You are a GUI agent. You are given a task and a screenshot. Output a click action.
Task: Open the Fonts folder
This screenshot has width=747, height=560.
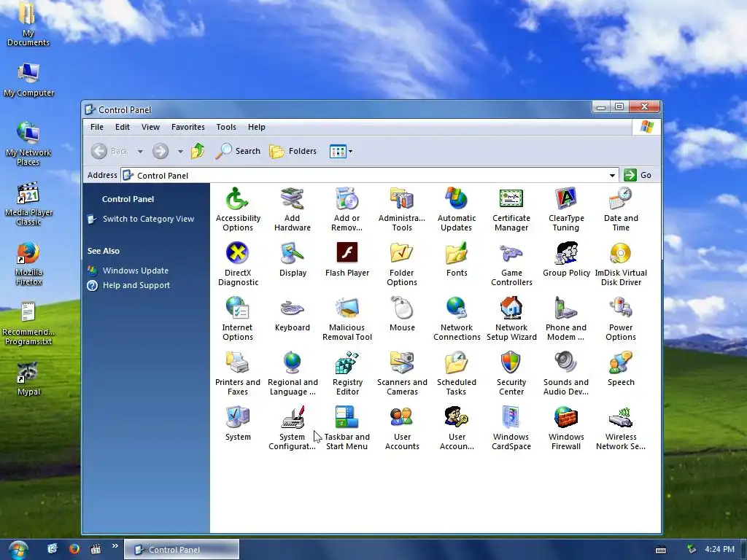pyautogui.click(x=457, y=260)
